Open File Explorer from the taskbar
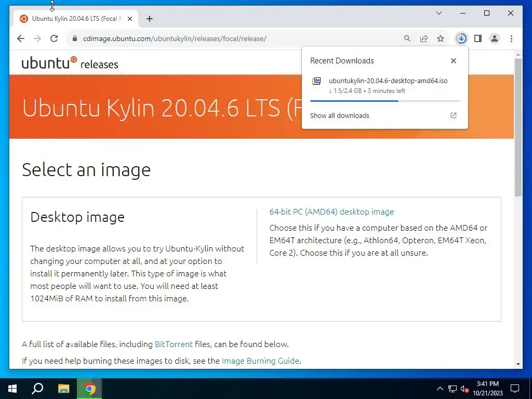Viewport: 532px width, 399px height. (x=63, y=389)
